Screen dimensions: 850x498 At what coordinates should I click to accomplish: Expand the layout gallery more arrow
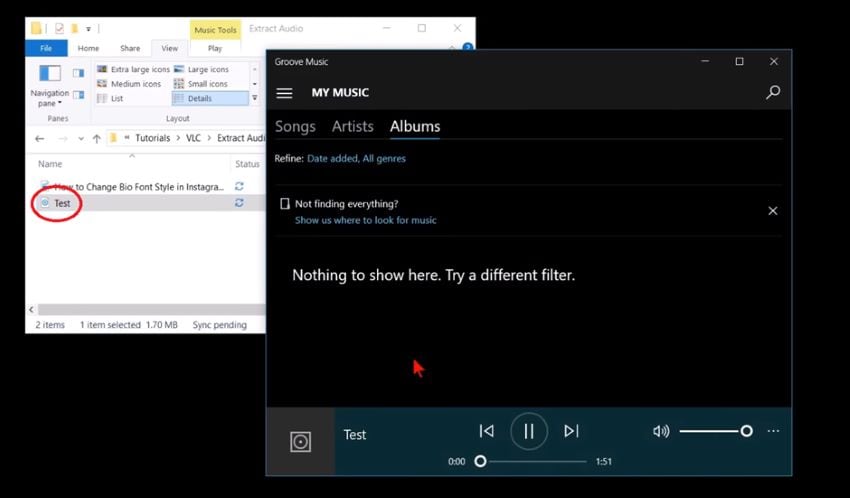pyautogui.click(x=254, y=98)
